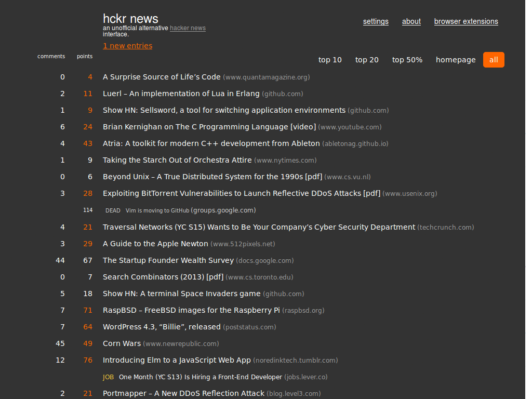Load the 1 new entries notification

click(x=127, y=45)
